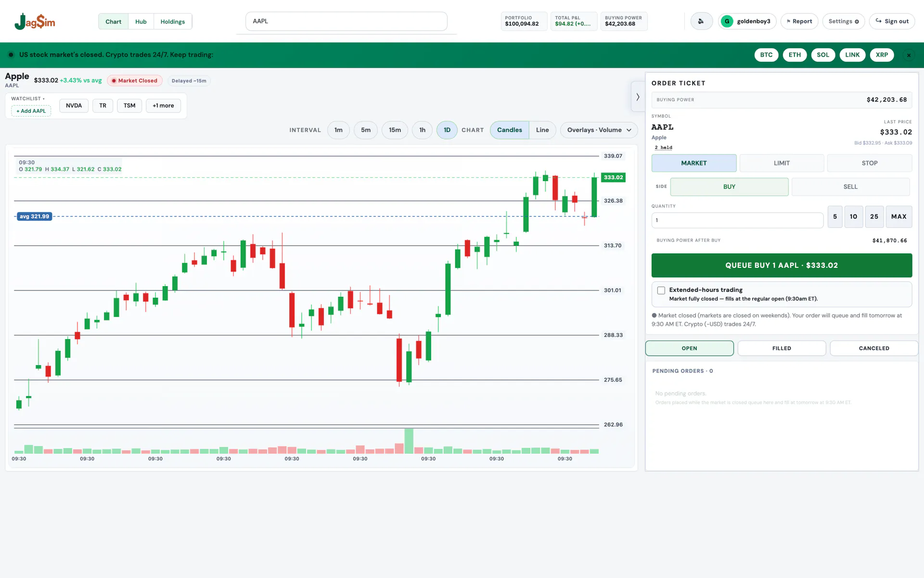Switch chart type to Candles
924x578 pixels.
[x=509, y=130]
